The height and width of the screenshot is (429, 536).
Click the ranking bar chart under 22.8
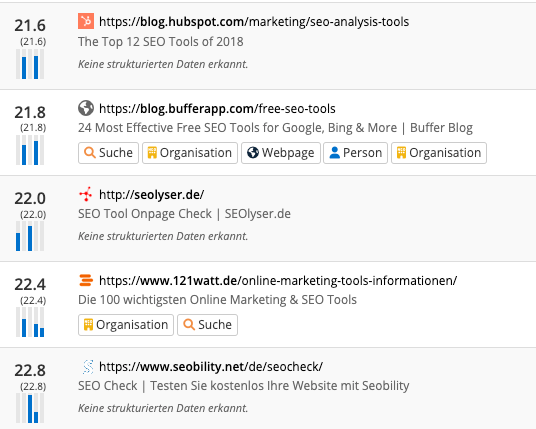(30, 408)
